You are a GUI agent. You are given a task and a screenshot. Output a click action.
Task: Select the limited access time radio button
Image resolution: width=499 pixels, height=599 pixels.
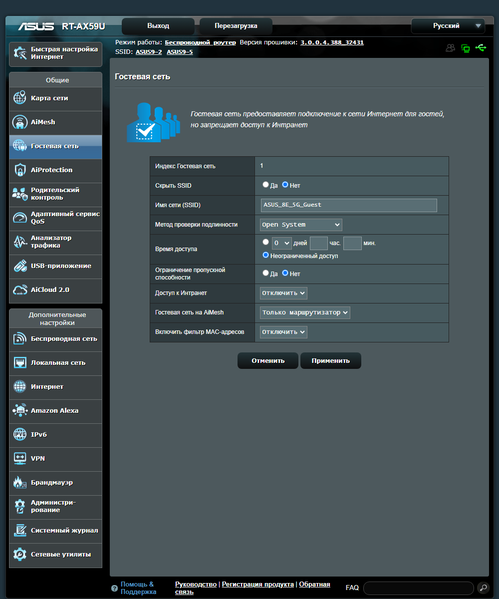266,242
